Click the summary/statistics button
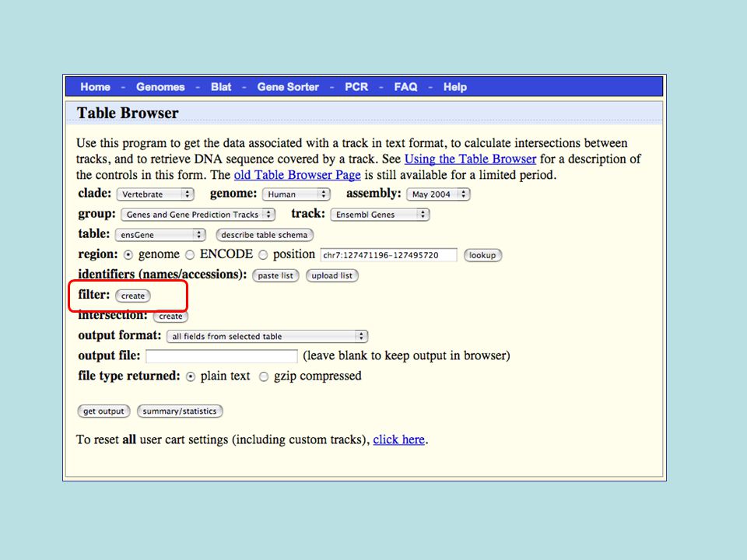Image resolution: width=747 pixels, height=560 pixels. pos(180,411)
